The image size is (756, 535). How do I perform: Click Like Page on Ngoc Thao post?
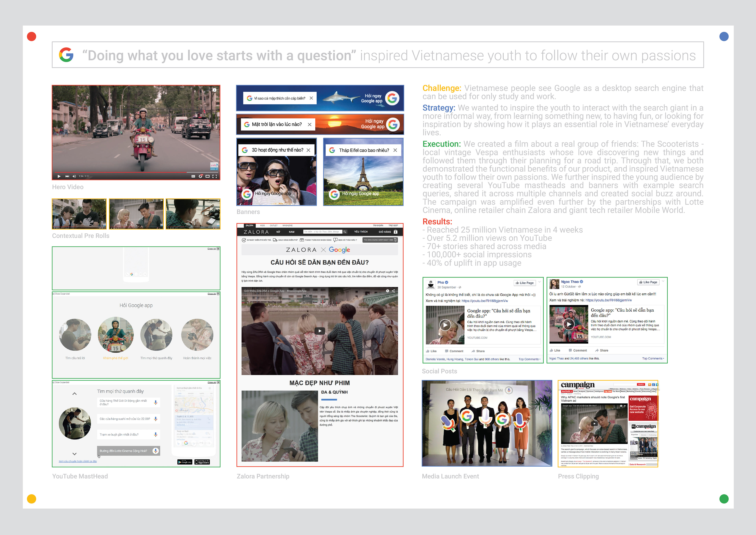pyautogui.click(x=648, y=282)
